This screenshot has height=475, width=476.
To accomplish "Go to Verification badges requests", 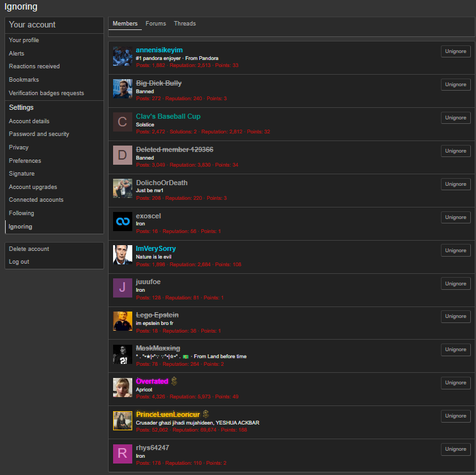I will tap(46, 93).
